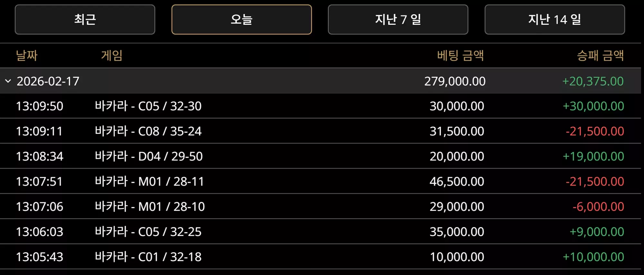The image size is (644, 275).
Task: Open the 13:05:43 바카라 C01 / 32-18 row
Action: coord(320,257)
